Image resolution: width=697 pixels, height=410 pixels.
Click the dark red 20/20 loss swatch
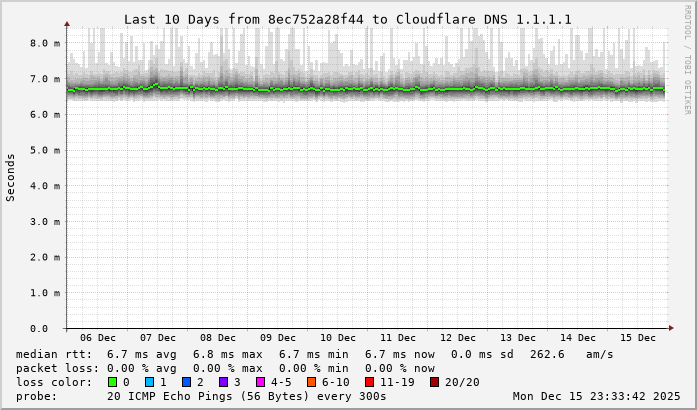[434, 382]
